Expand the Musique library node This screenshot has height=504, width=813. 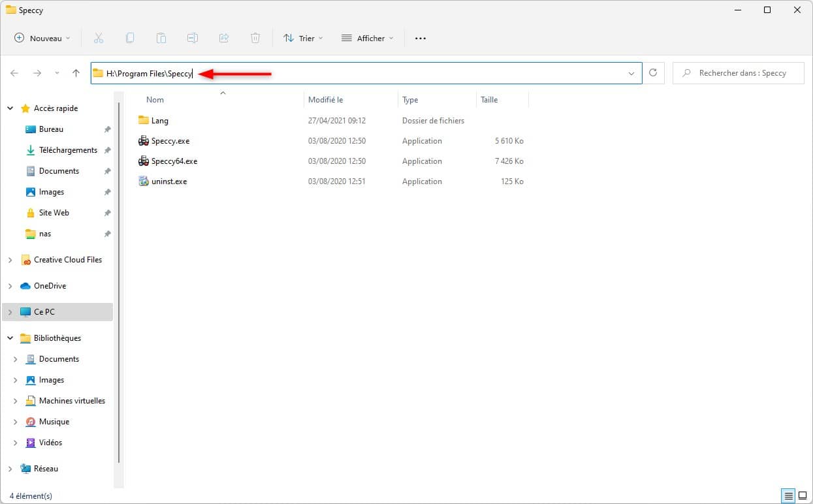click(16, 422)
